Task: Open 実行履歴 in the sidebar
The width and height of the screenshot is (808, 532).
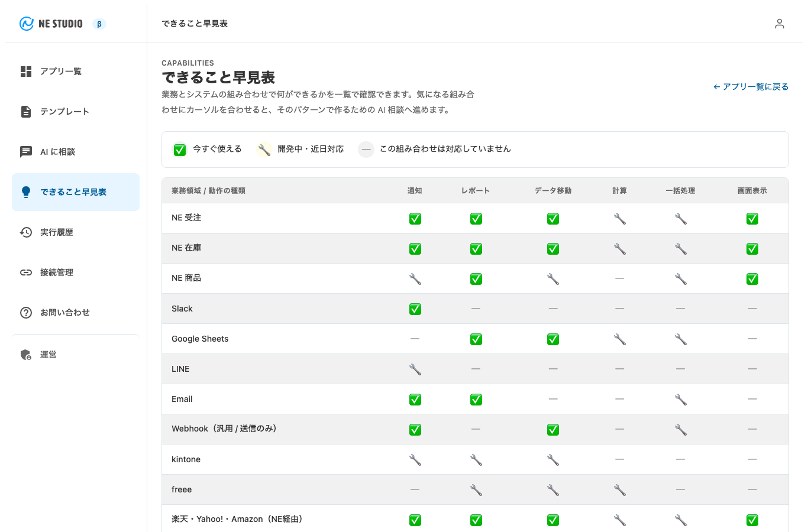Action: [76, 232]
